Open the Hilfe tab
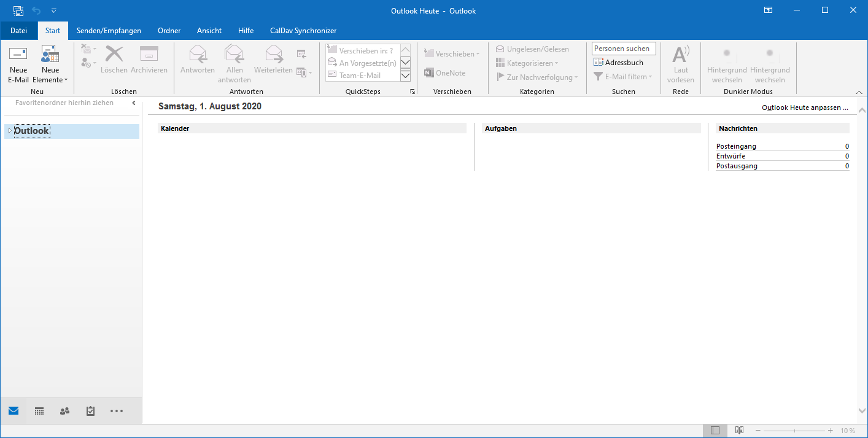 (x=246, y=31)
